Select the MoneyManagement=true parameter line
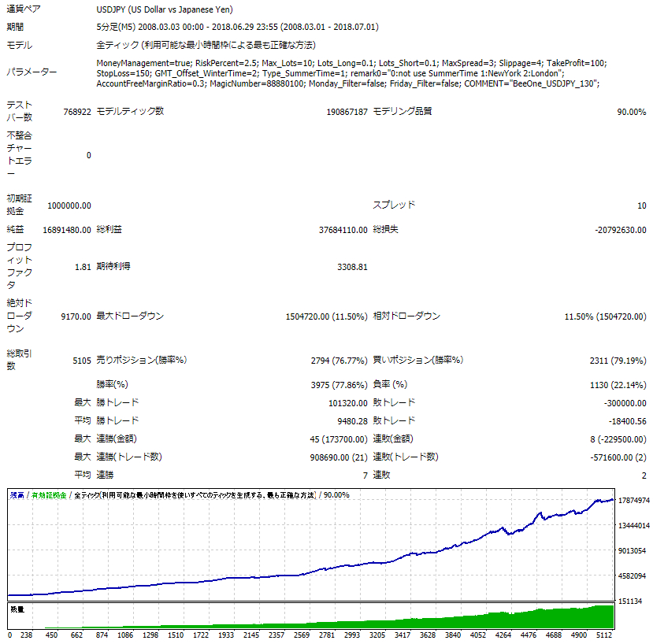 point(351,63)
